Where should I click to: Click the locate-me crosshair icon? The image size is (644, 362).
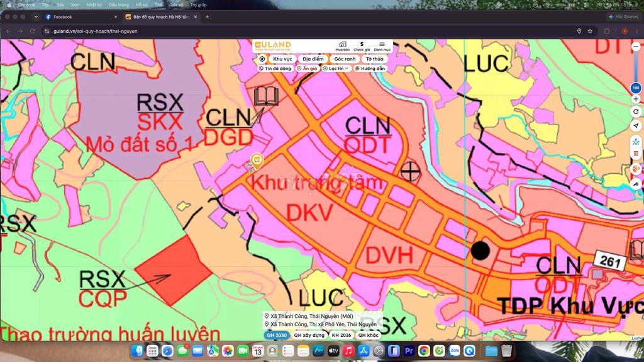[262, 59]
